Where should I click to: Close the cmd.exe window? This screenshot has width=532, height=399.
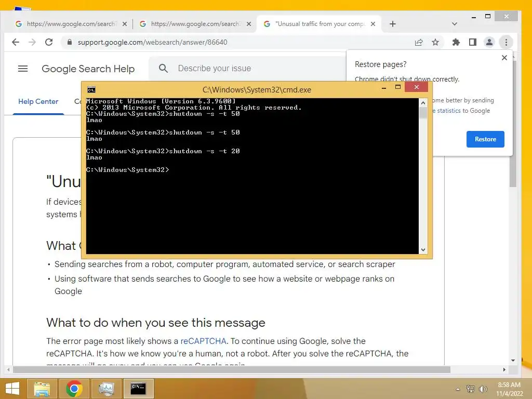click(x=416, y=87)
